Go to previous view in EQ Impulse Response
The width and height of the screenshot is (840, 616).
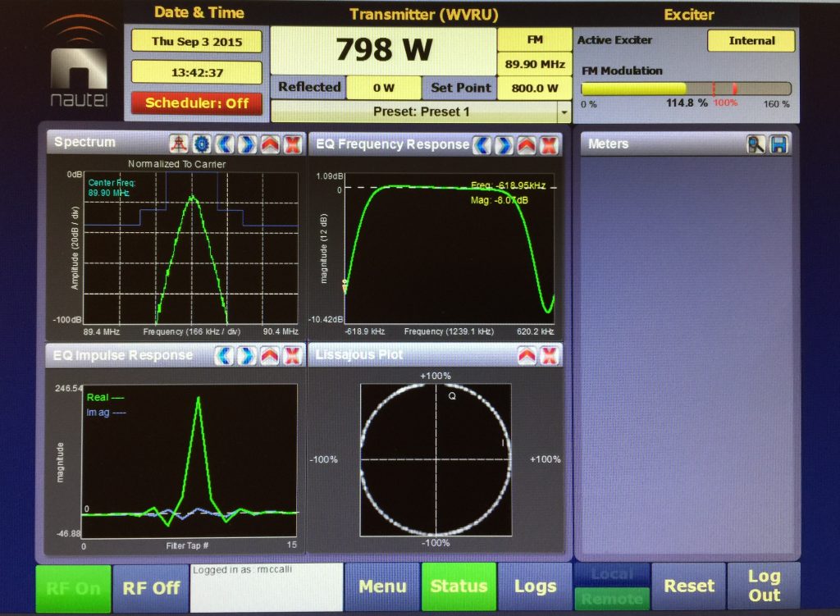point(224,355)
